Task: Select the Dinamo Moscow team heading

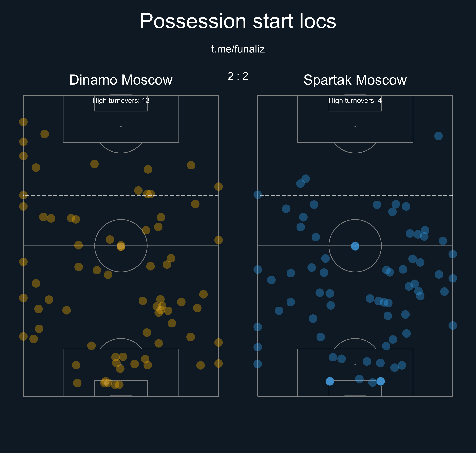Action: click(x=121, y=80)
